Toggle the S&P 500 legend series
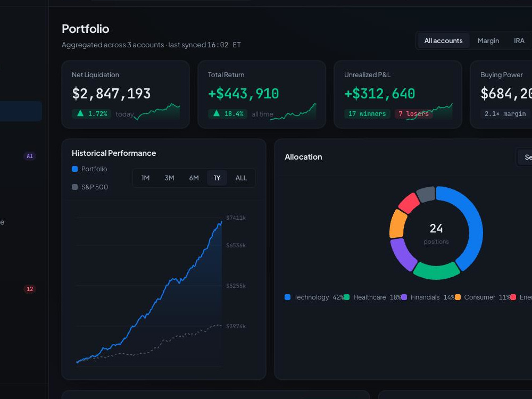532x399 pixels. [90, 187]
